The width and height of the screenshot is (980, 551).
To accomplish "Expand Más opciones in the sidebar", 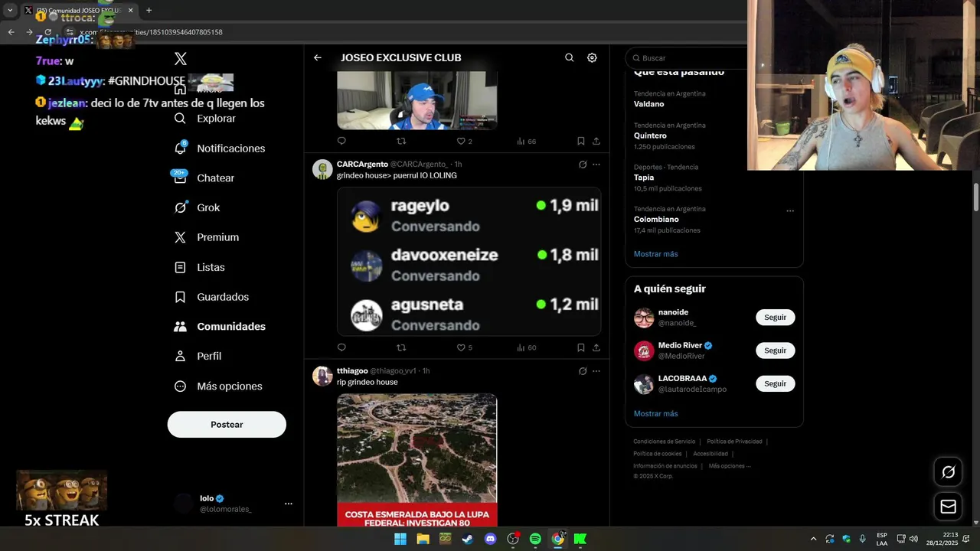I will pyautogui.click(x=218, y=386).
